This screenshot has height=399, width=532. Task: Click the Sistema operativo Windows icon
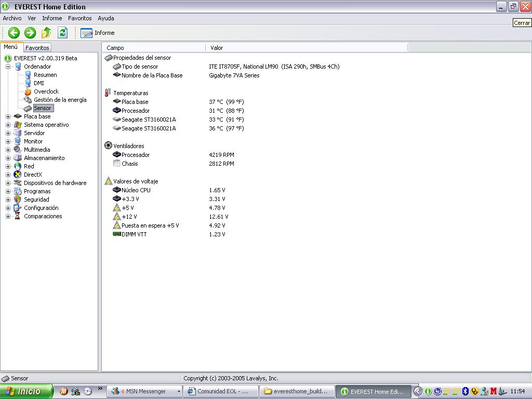tap(18, 125)
